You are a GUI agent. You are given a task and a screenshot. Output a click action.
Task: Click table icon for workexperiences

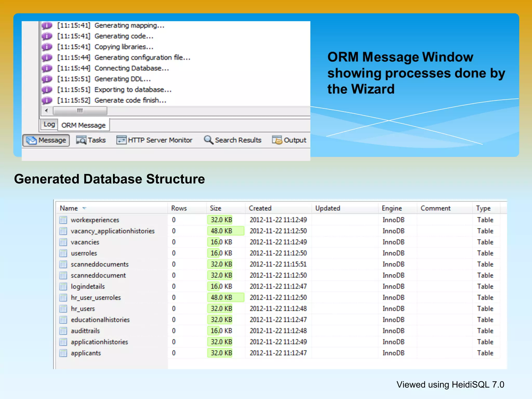coord(63,220)
